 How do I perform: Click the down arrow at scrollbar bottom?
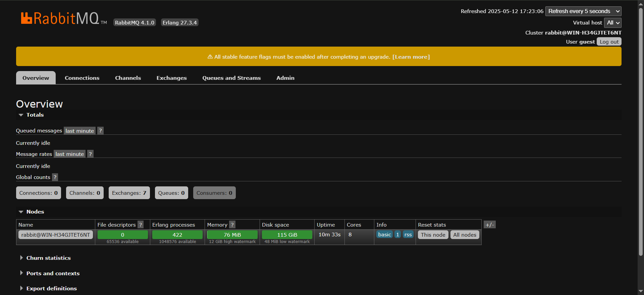coord(641,291)
